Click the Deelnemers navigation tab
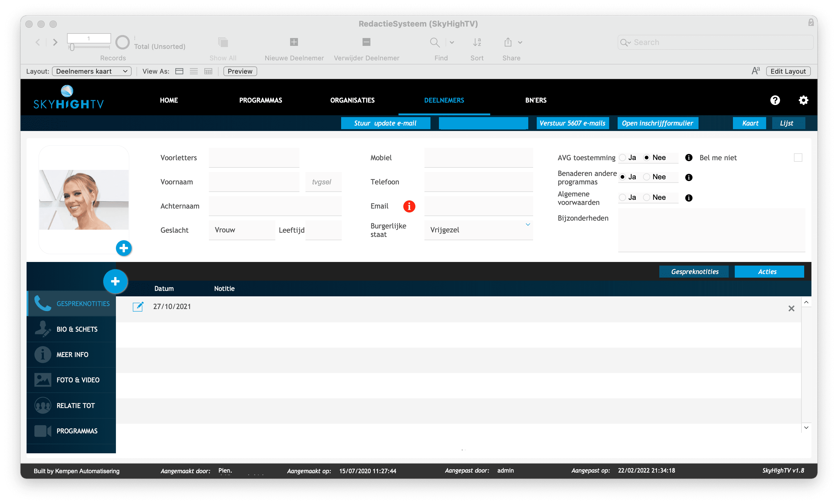Viewport: 838px width, 504px height. click(x=444, y=100)
